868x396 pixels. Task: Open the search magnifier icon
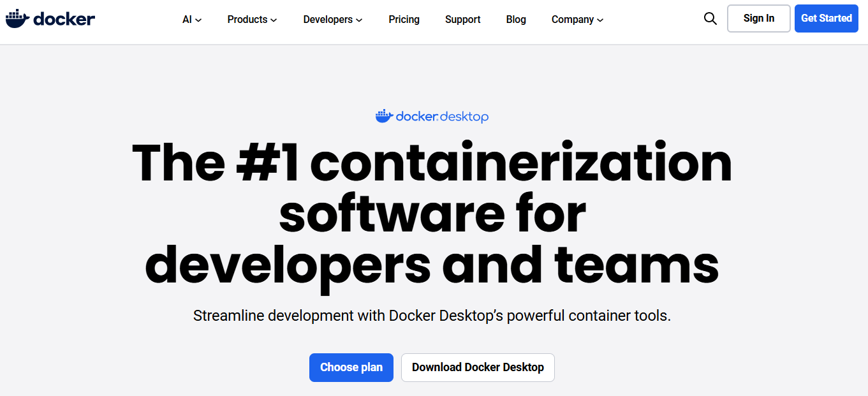coord(710,18)
